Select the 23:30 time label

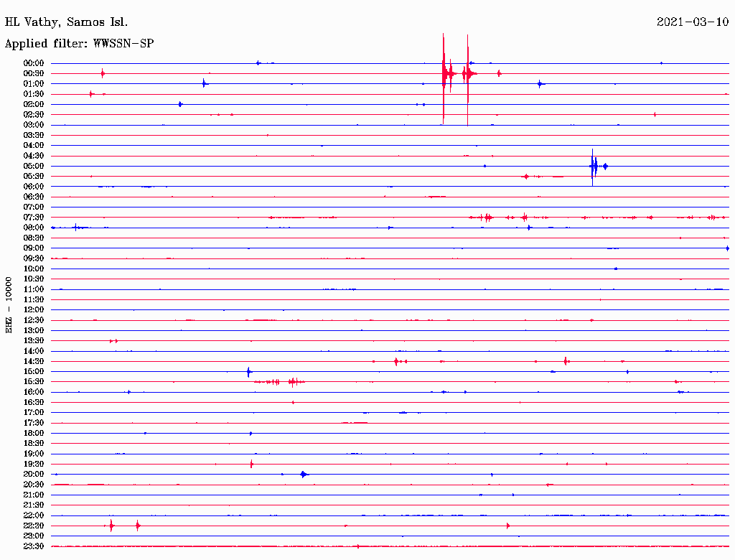point(34,546)
